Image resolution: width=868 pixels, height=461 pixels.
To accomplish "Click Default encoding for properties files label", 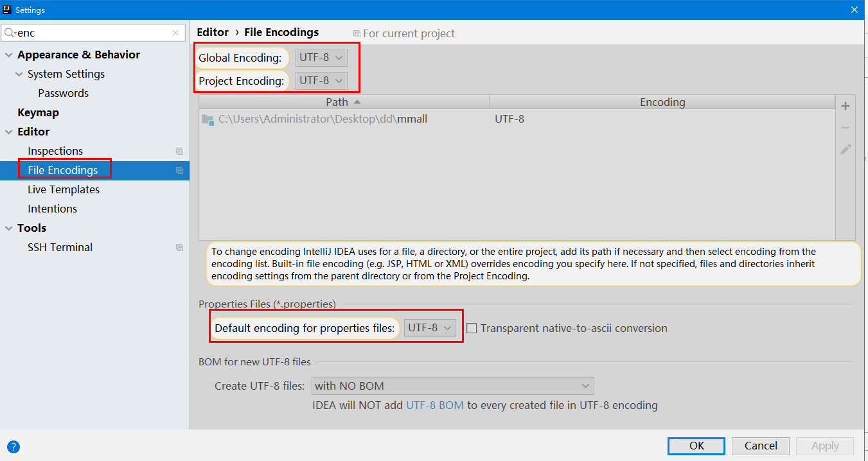I will click(x=305, y=328).
